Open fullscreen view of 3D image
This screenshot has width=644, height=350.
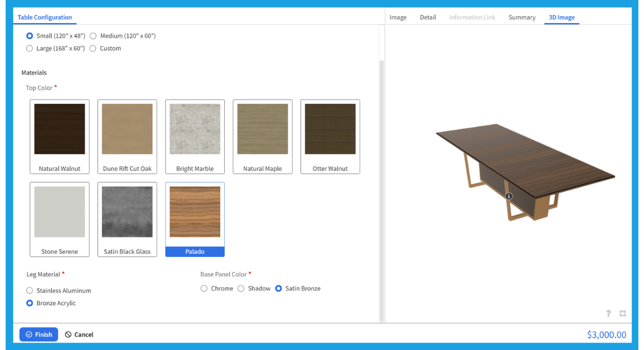tap(623, 313)
